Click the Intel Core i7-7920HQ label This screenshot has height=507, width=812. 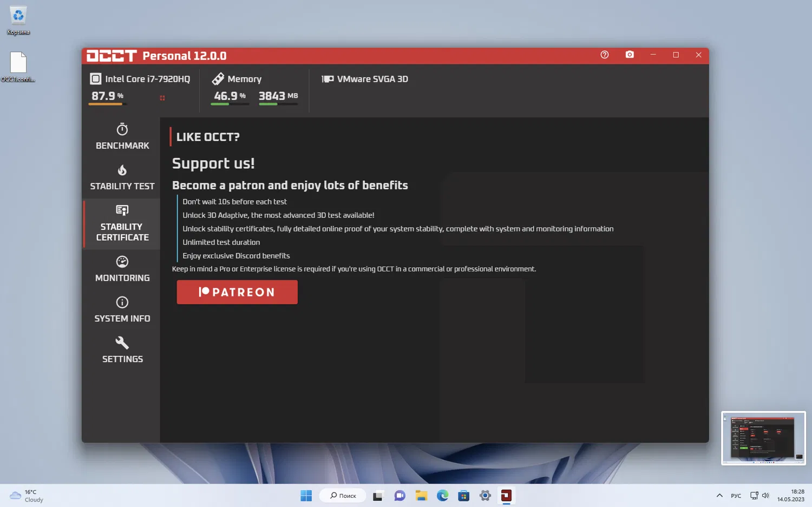[x=147, y=79]
